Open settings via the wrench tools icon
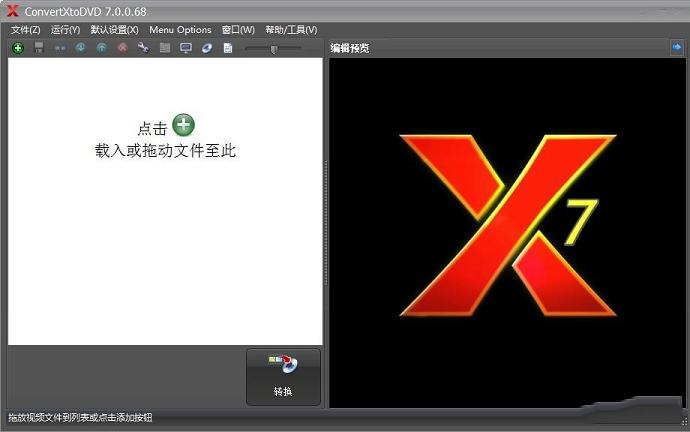The width and height of the screenshot is (690, 432). point(143,48)
